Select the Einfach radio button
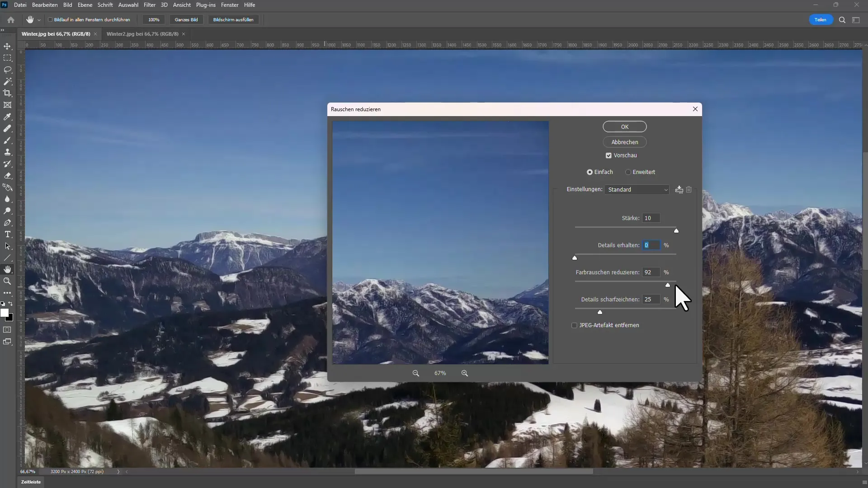Image resolution: width=868 pixels, height=488 pixels. pyautogui.click(x=590, y=172)
